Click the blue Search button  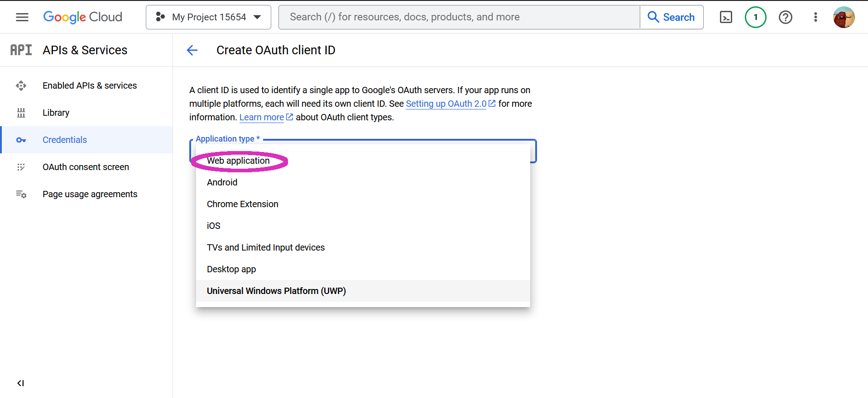coord(671,17)
